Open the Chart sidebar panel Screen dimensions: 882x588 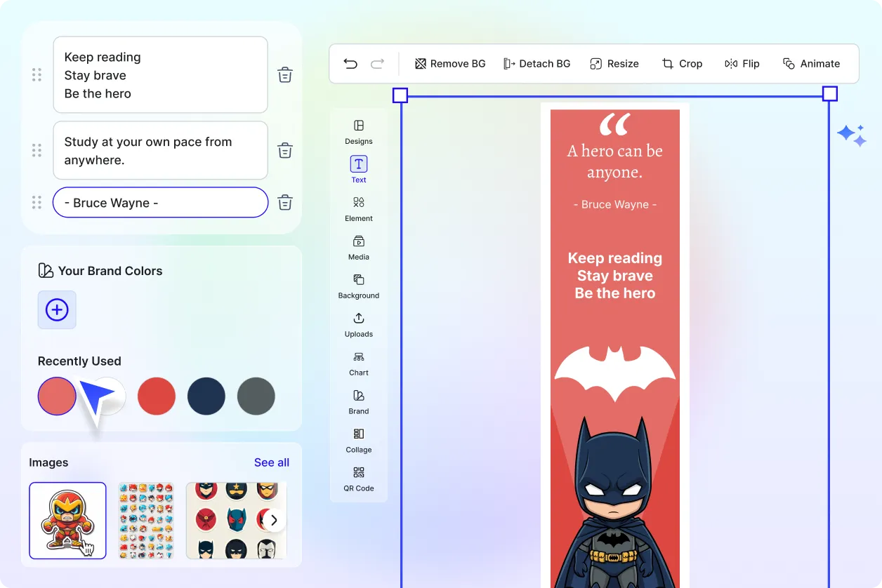tap(359, 363)
